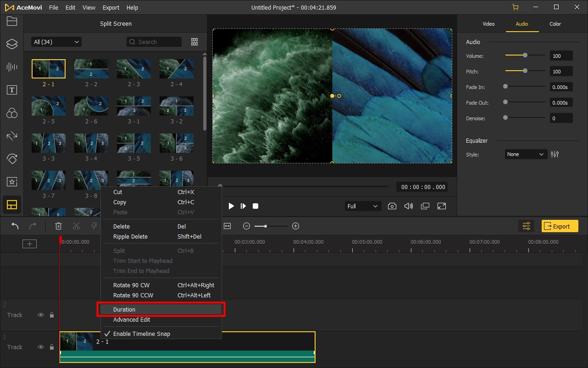Switch to the Color tab
This screenshot has width=588, height=368.
pos(555,24)
